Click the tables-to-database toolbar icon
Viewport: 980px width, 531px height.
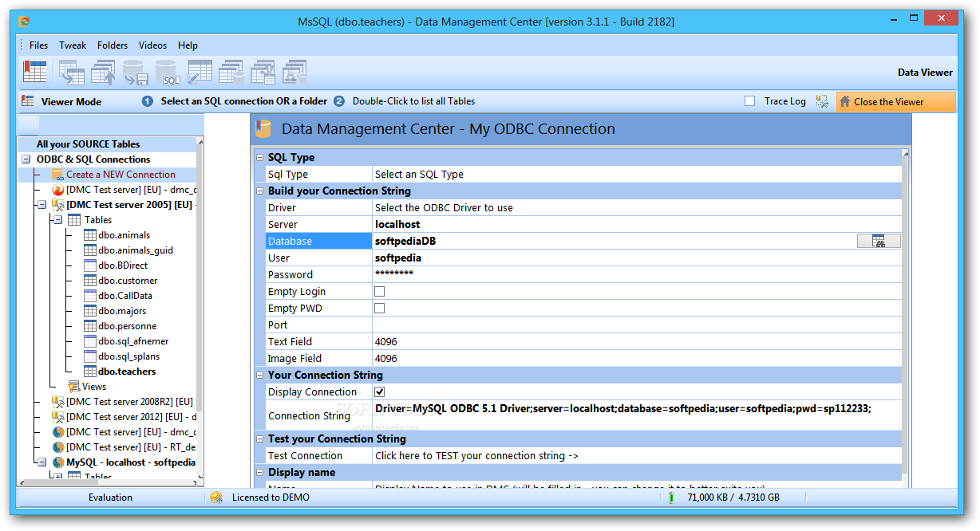[x=231, y=72]
